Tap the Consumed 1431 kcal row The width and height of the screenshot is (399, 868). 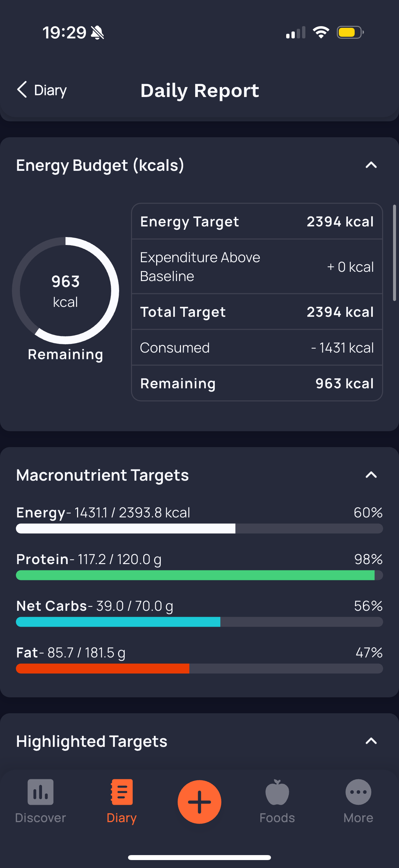coord(257,347)
